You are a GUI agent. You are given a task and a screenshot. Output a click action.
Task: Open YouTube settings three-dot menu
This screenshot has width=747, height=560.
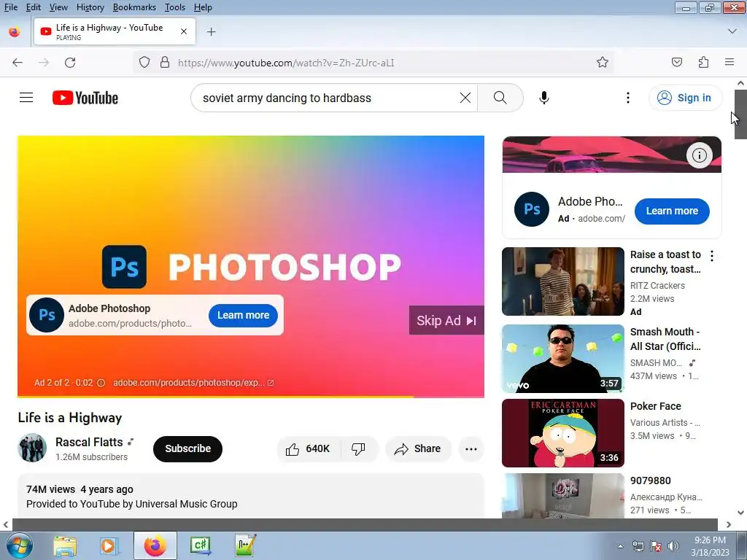(628, 98)
